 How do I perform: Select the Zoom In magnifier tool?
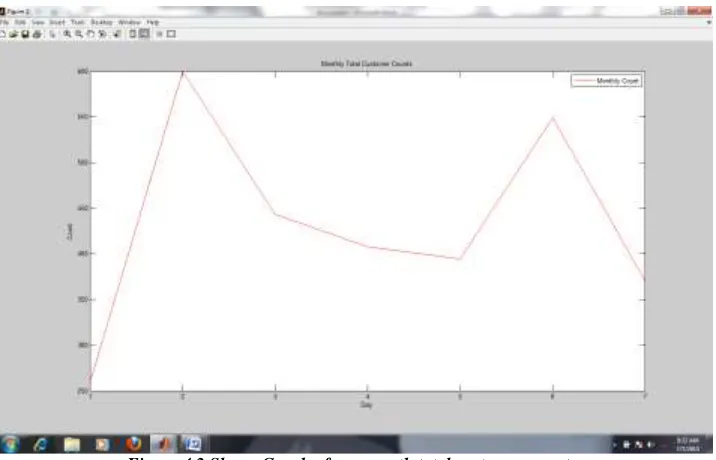pyautogui.click(x=67, y=34)
